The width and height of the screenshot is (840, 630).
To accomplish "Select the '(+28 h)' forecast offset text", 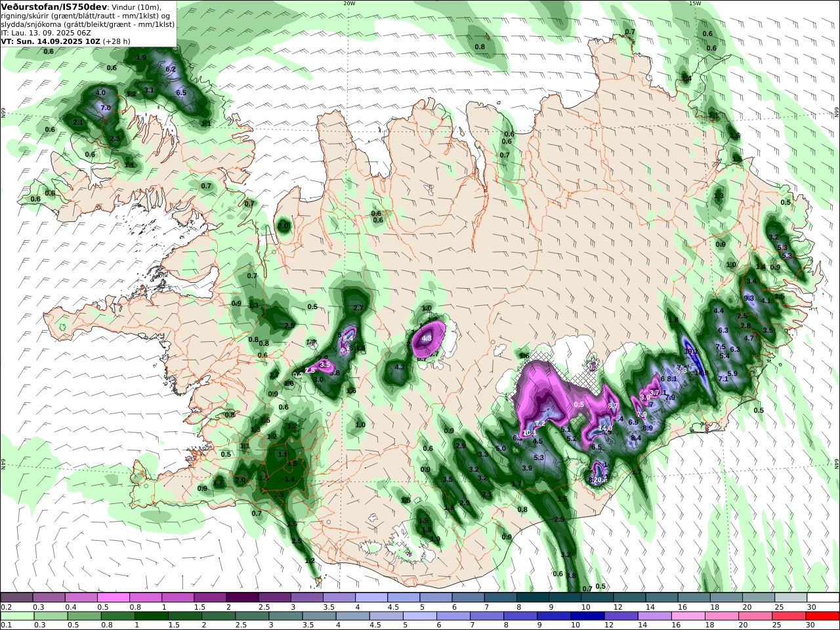I will (x=117, y=41).
